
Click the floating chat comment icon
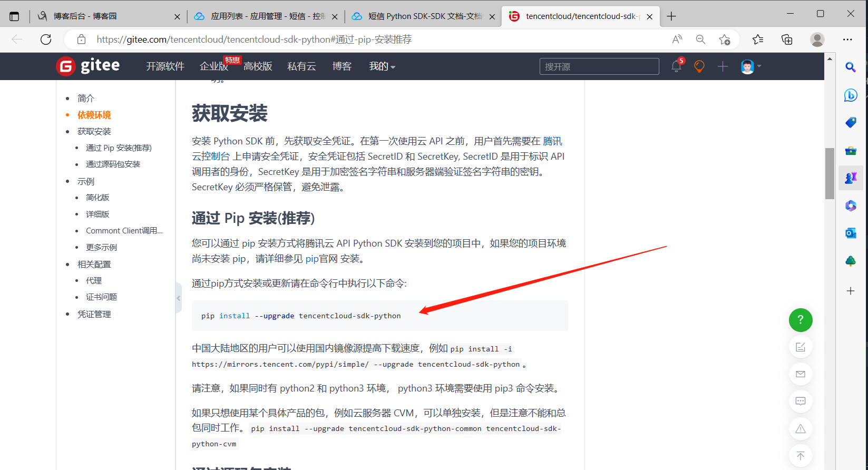[x=801, y=402]
